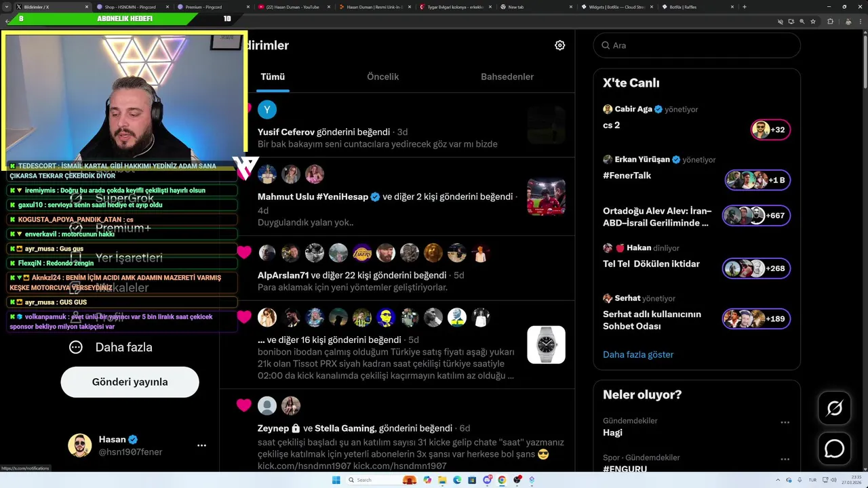Screen dimensions: 868x488
Task: Click the Lakers logo avatar in AlpArslan71 notification
Action: click(x=362, y=253)
